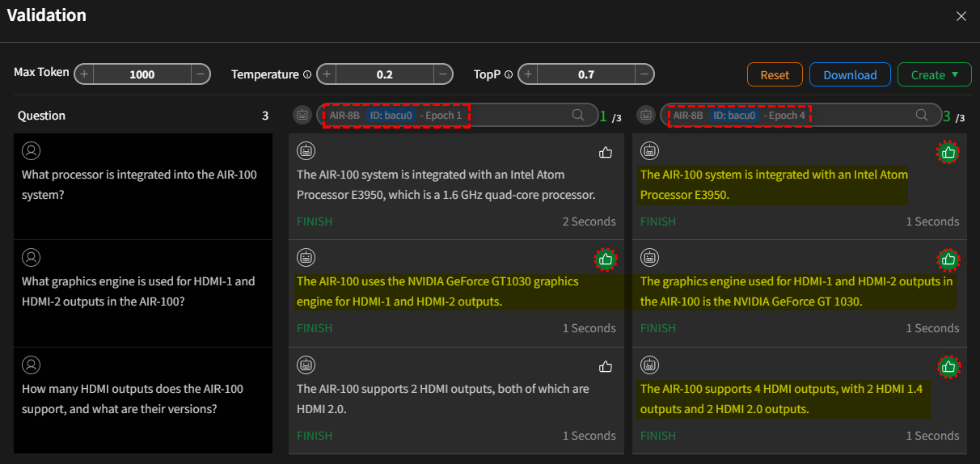Click robot icon beside Epoch 1 model selector
This screenshot has height=464, width=980.
pyautogui.click(x=302, y=116)
